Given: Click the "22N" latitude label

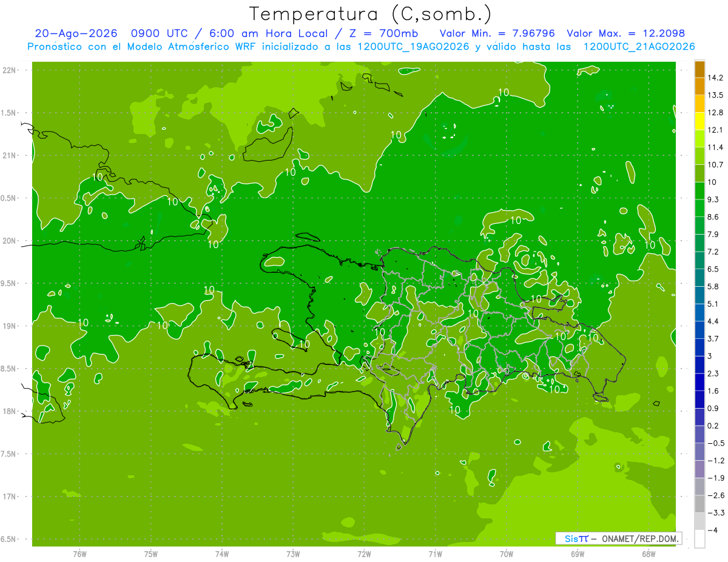Looking at the screenshot, I should click(x=10, y=70).
